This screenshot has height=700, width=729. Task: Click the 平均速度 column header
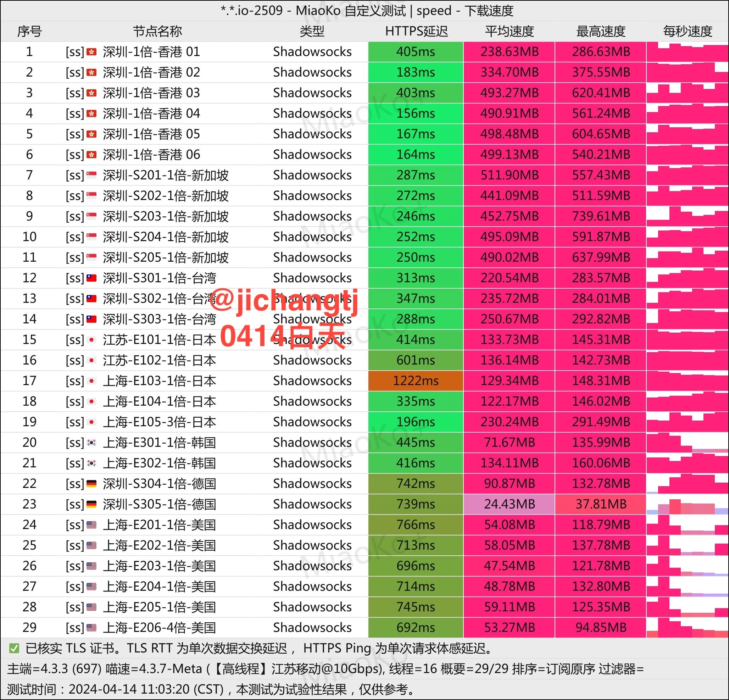tap(509, 31)
